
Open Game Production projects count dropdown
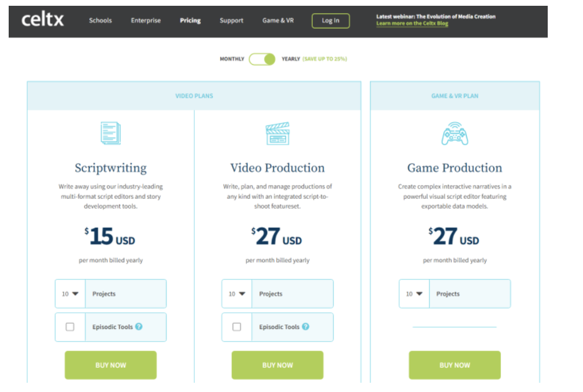(414, 294)
